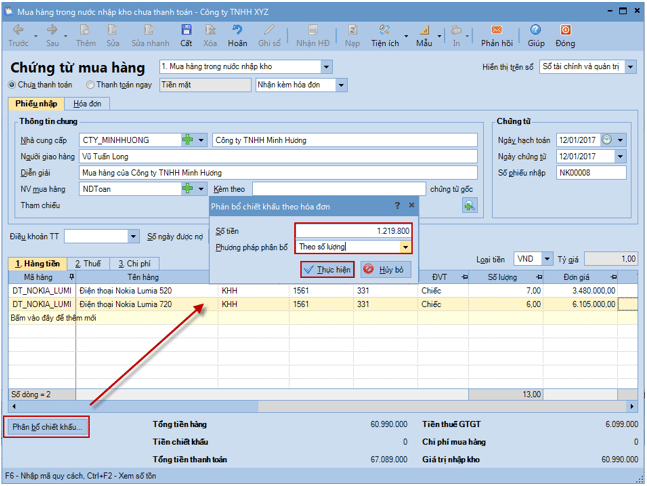Open the 3. Chi phí tab

pyautogui.click(x=135, y=264)
